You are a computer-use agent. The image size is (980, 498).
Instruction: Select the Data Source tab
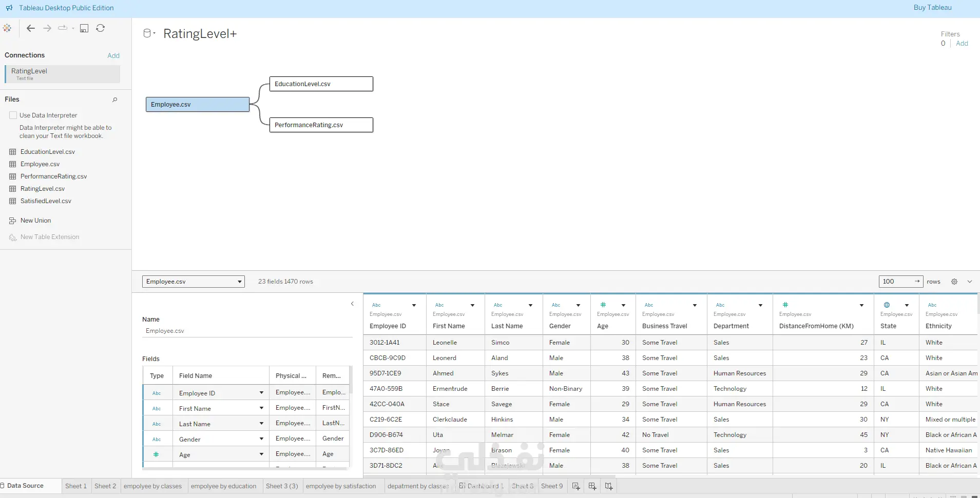(26, 486)
